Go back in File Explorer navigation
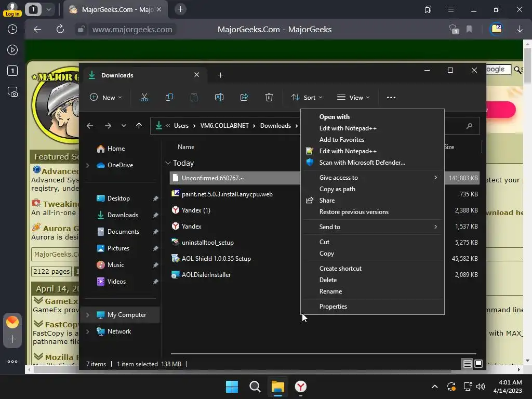Viewport: 532px width, 399px height. 89,126
